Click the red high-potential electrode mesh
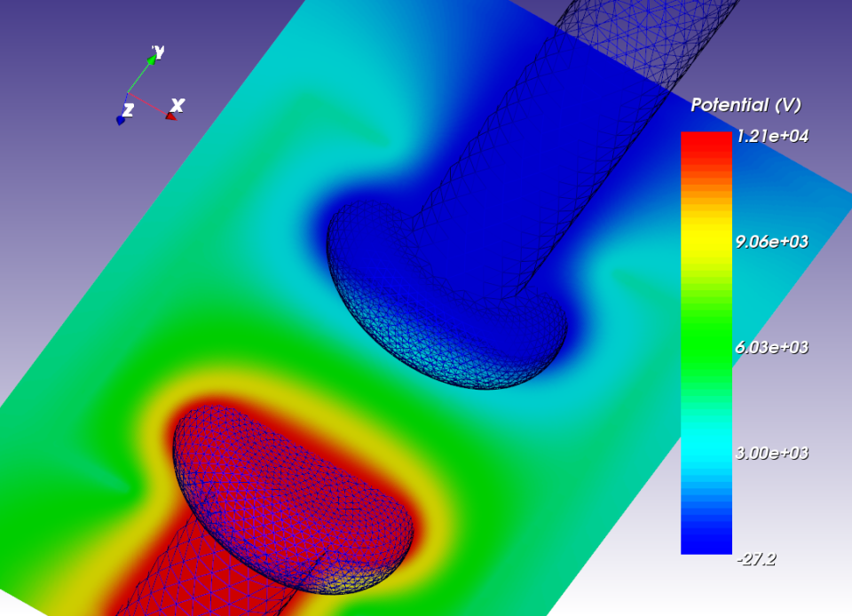Image resolution: width=852 pixels, height=616 pixels. coord(294,500)
